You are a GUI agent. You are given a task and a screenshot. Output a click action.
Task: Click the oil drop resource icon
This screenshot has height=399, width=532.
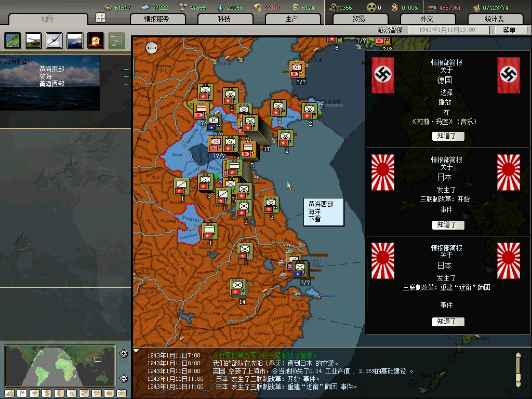(220, 7)
